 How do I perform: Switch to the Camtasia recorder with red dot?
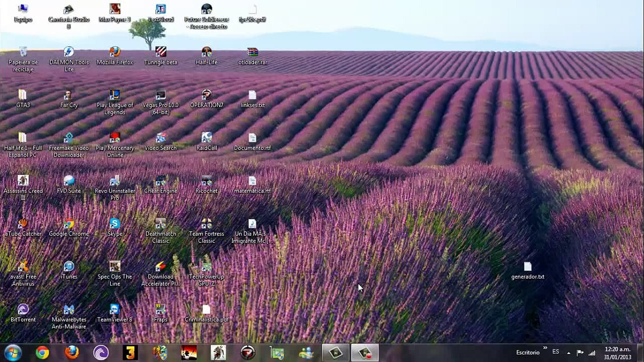pyautogui.click(x=365, y=352)
